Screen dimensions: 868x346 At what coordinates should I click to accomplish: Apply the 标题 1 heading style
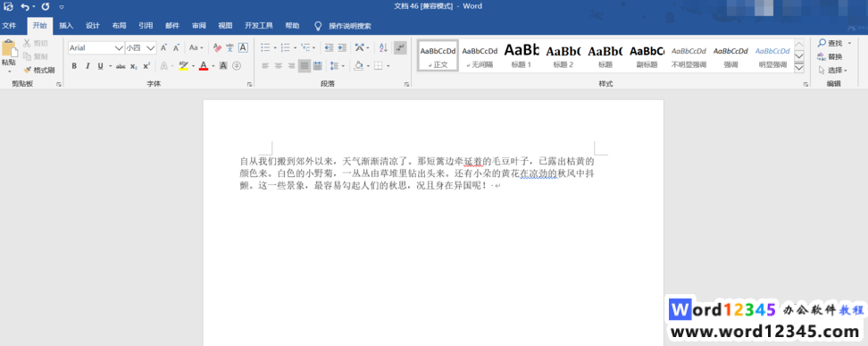coord(521,55)
